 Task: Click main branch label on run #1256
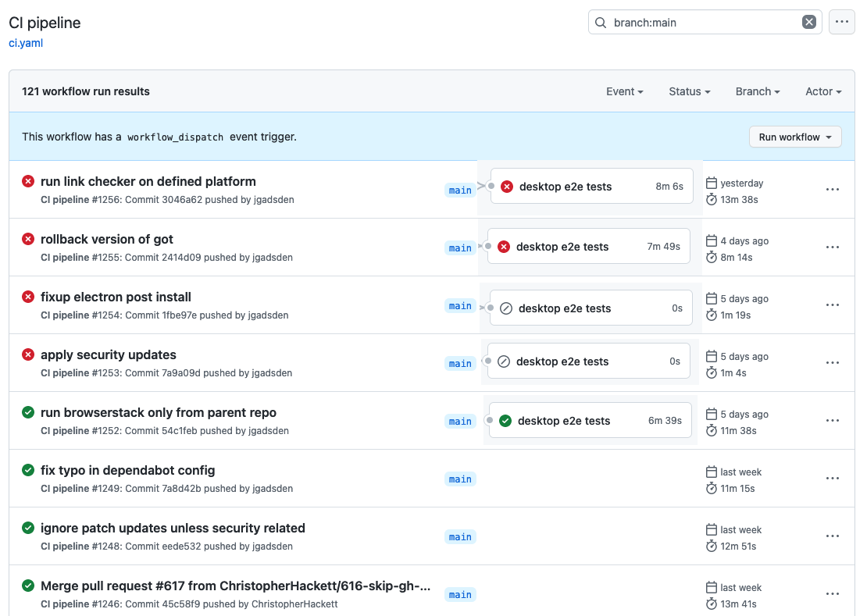(460, 190)
